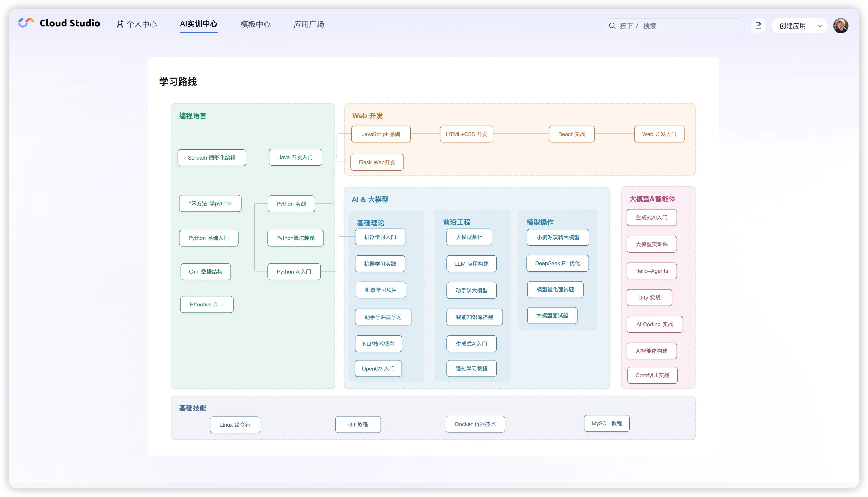Screen dimensions: 868x497
Task: Click the 创建应用 button
Action: point(792,25)
